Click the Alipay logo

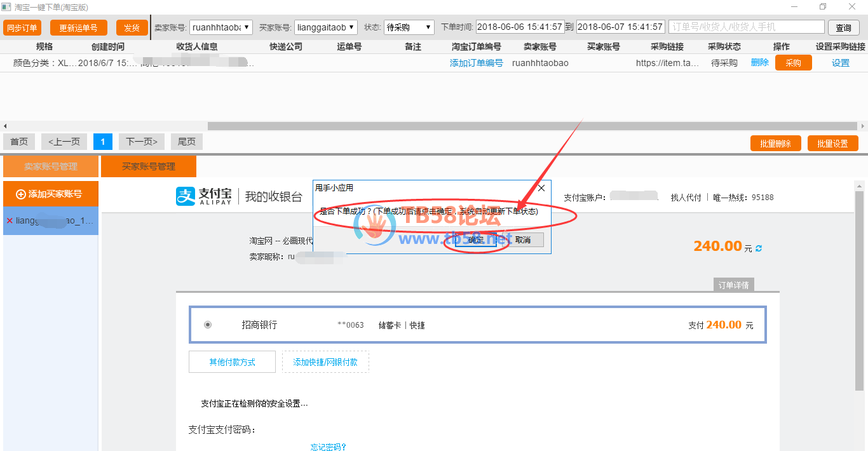point(204,197)
